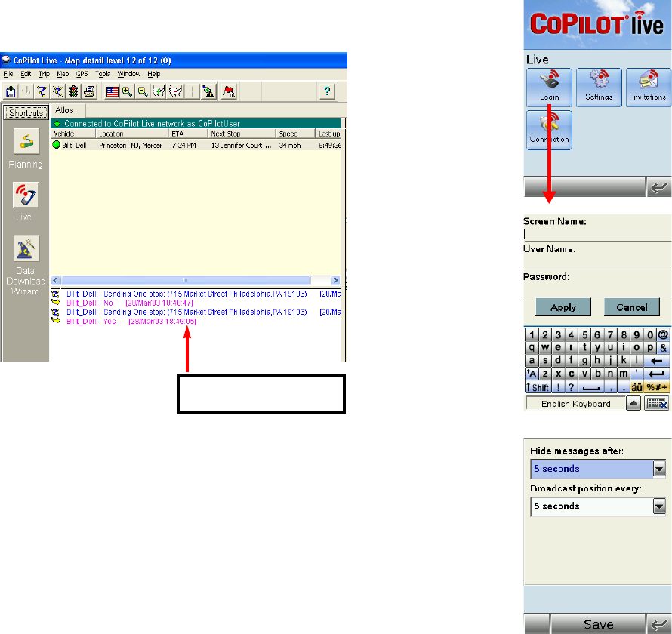Click the Shortcuts button
This screenshot has height=634, width=672.
coord(26,113)
